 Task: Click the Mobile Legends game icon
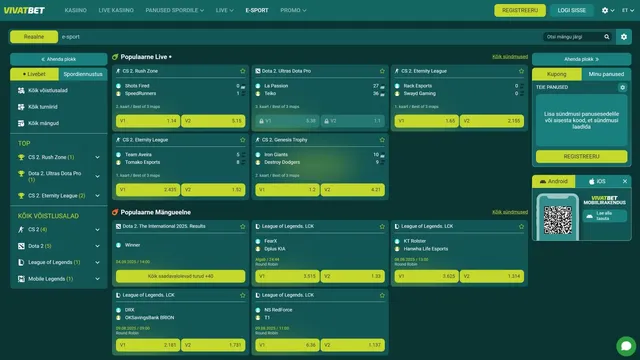(x=21, y=279)
